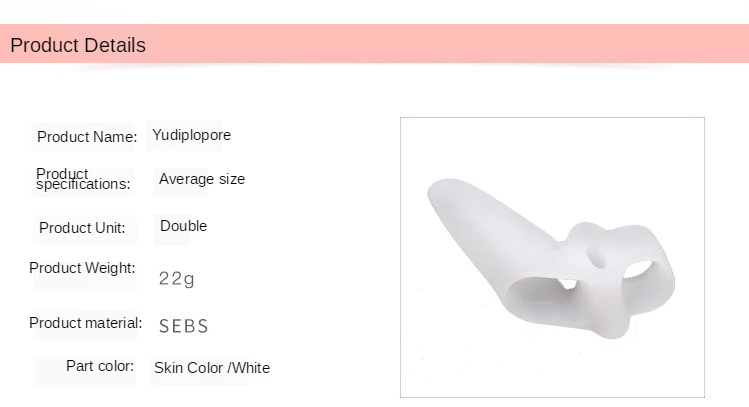Select the SEBS material value
The image size is (749, 407).
coord(183,326)
